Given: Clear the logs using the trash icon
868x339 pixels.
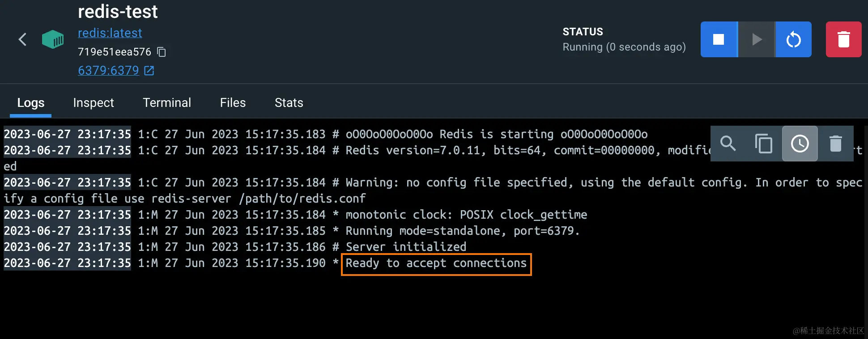Looking at the screenshot, I should (836, 144).
